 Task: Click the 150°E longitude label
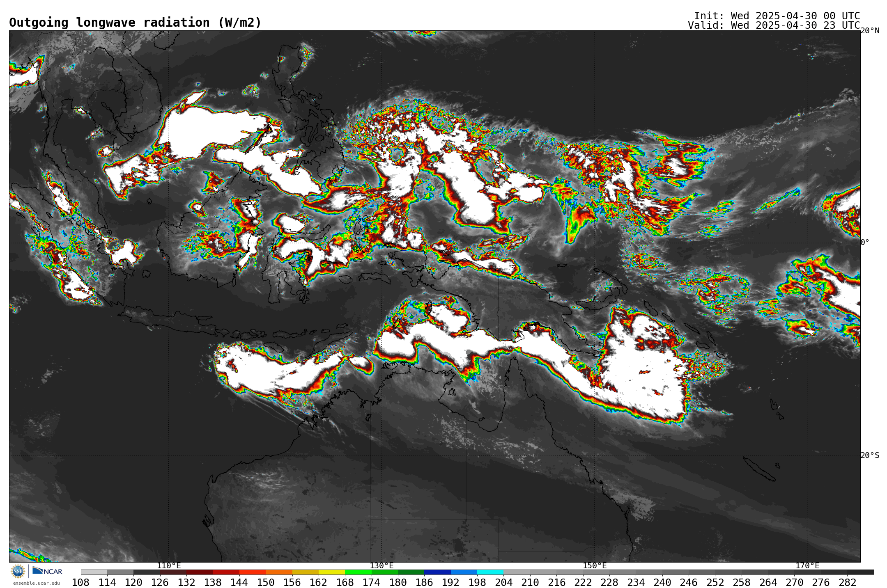click(595, 566)
